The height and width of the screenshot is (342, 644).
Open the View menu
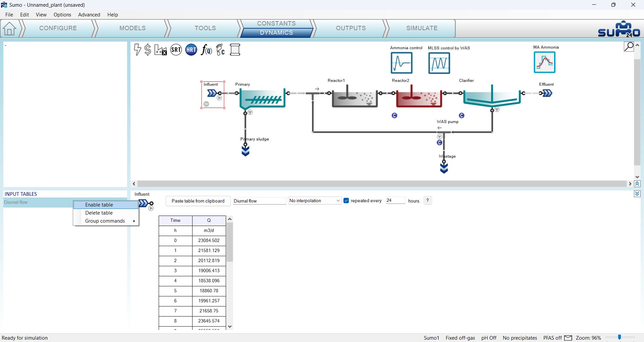41,15
